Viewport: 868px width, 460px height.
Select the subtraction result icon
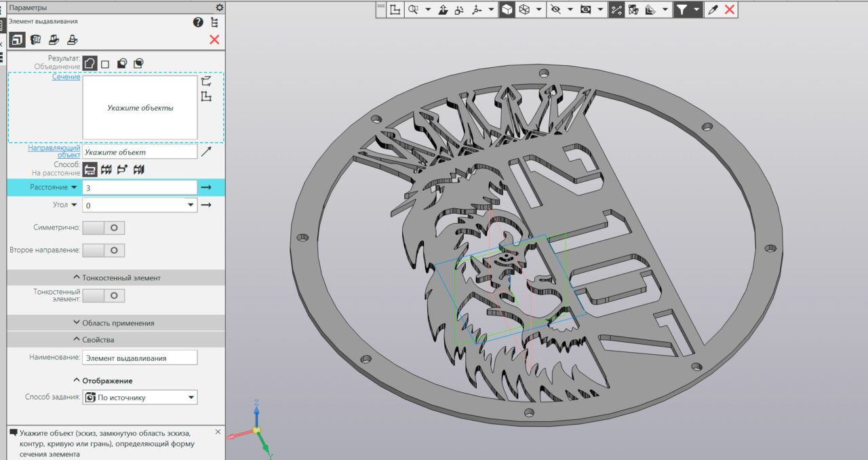point(122,64)
